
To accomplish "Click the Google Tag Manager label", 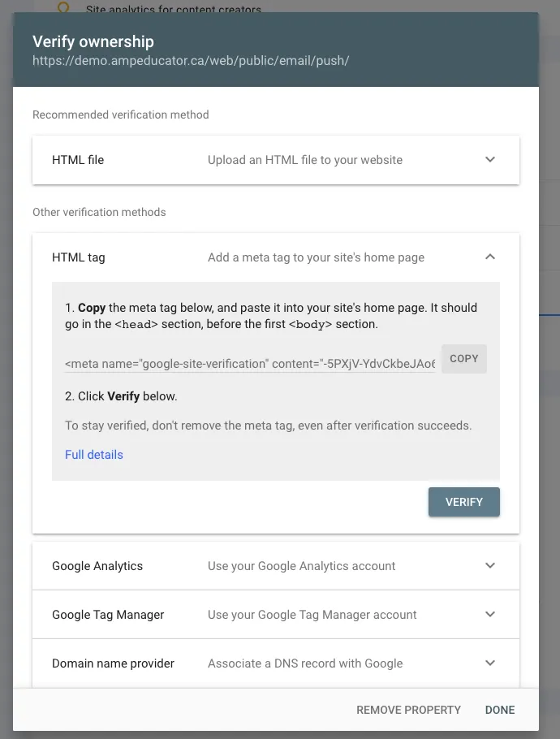I will click(x=108, y=615).
